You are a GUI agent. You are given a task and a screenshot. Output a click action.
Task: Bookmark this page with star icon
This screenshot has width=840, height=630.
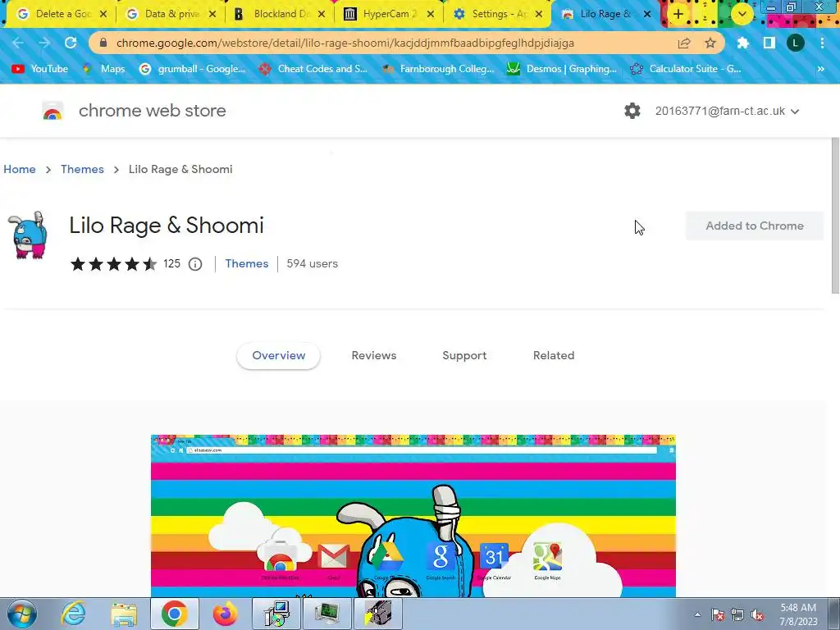point(710,43)
